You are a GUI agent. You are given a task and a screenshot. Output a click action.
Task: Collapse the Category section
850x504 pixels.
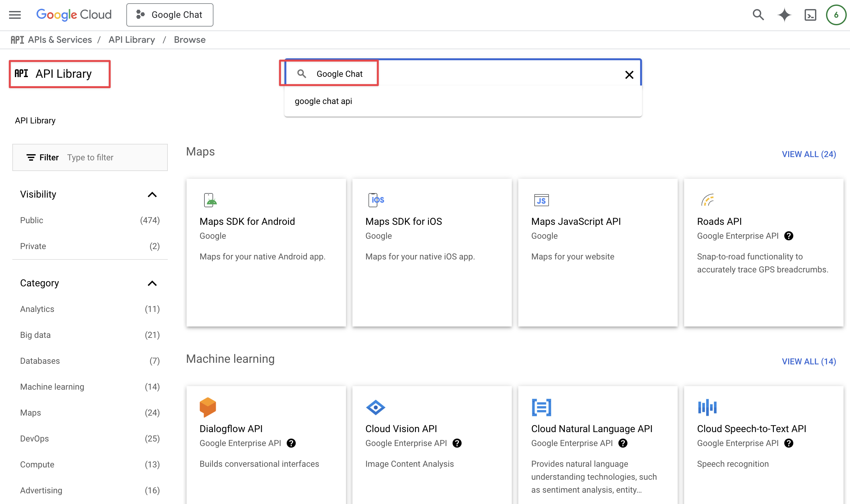point(152,283)
